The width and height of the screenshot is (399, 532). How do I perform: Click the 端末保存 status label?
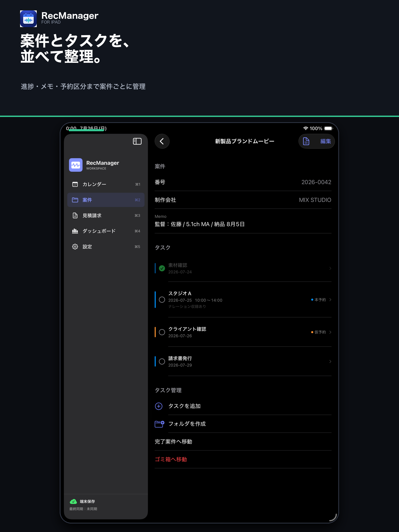(87, 501)
